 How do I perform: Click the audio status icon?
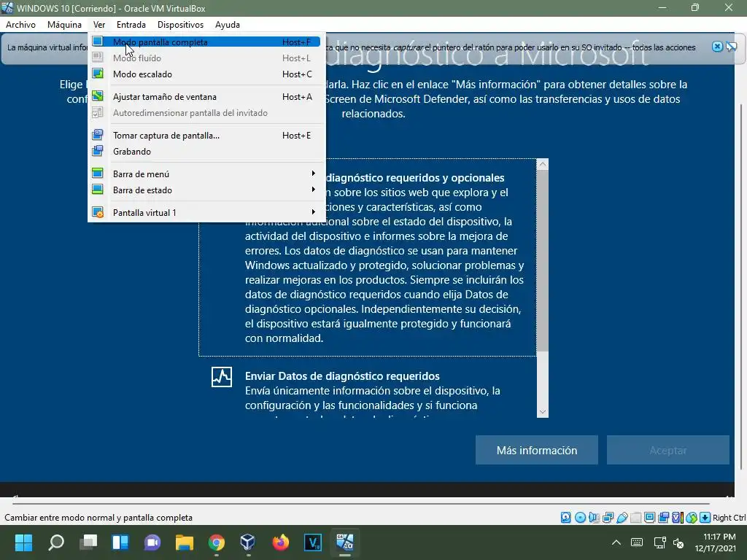point(594,518)
